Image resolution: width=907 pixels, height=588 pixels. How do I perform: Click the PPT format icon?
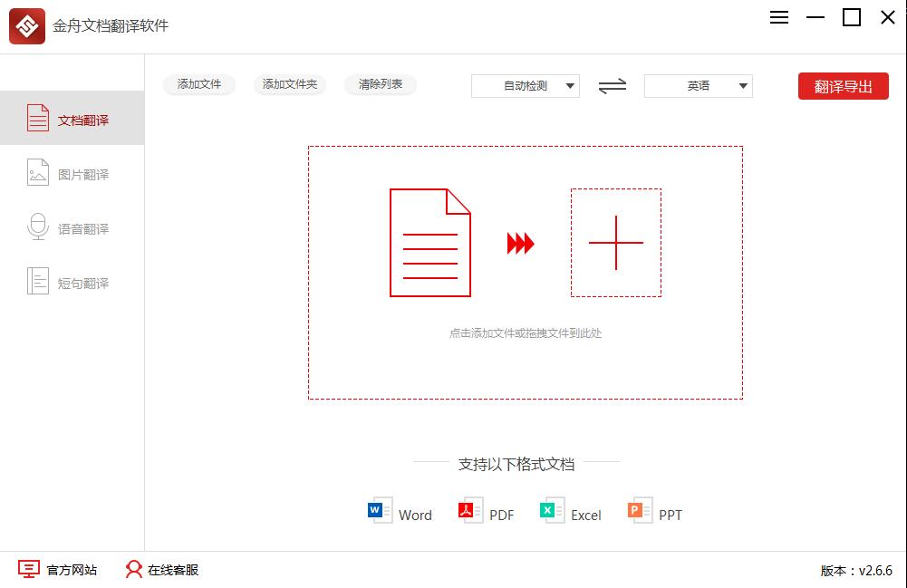click(635, 509)
